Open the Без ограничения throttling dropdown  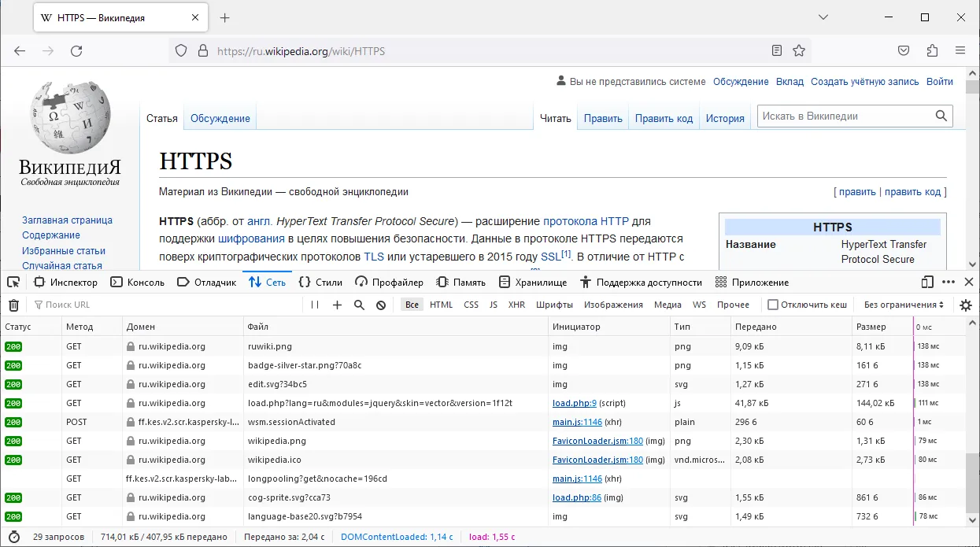click(x=904, y=305)
